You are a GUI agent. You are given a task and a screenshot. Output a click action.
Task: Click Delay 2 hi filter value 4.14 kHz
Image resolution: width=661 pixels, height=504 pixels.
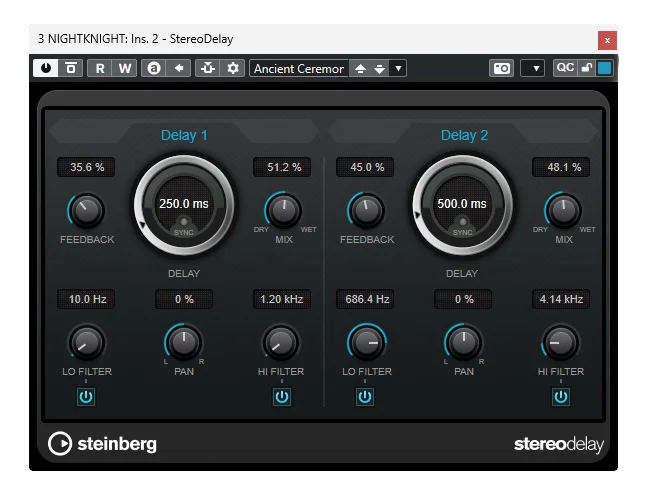561,299
